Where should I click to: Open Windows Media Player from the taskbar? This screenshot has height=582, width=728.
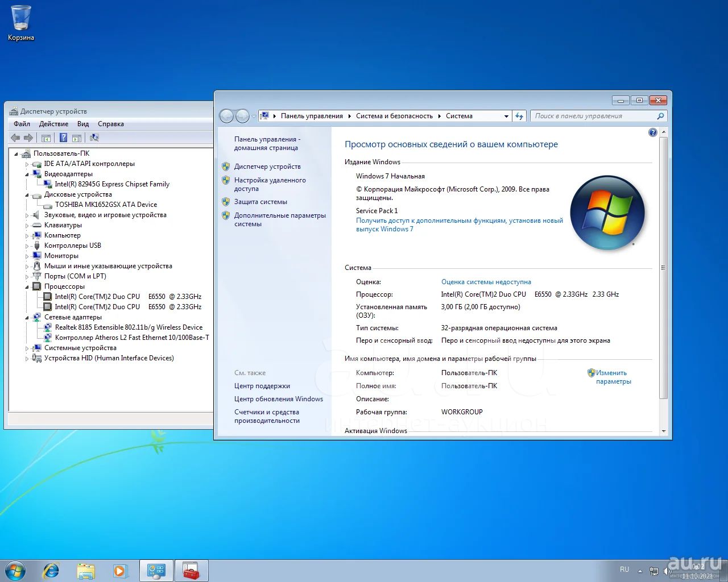121,571
